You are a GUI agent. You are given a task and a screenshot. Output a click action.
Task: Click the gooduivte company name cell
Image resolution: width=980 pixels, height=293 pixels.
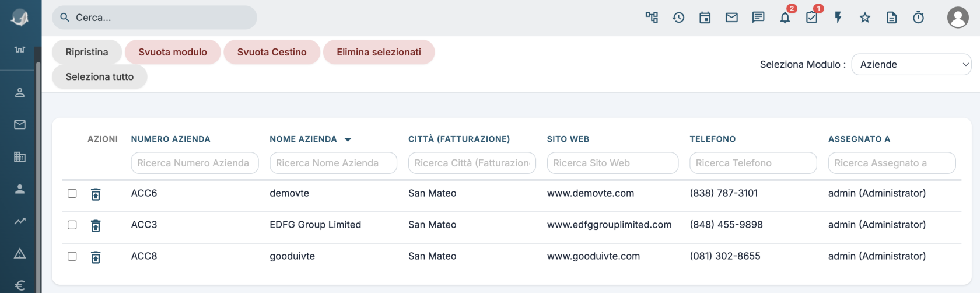pyautogui.click(x=292, y=256)
